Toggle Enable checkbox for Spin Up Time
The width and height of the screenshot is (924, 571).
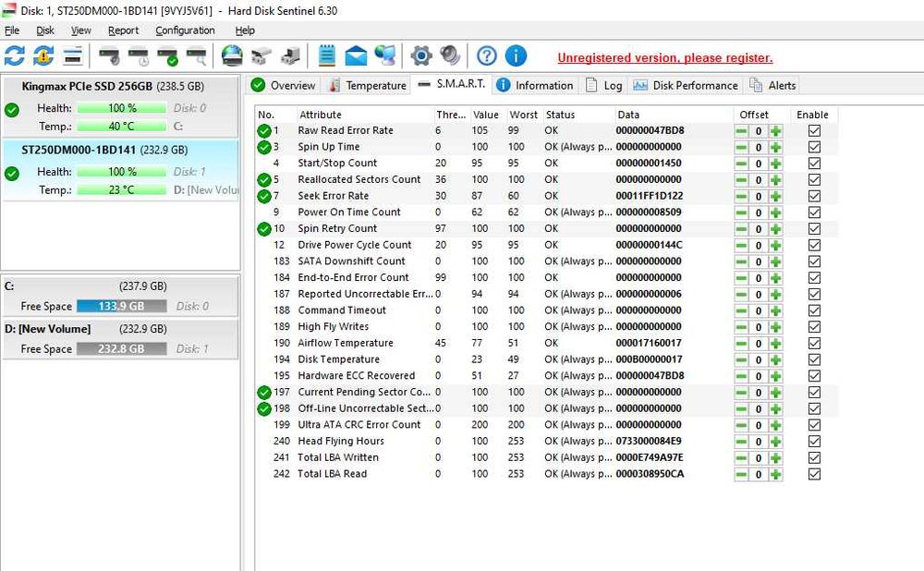point(814,147)
